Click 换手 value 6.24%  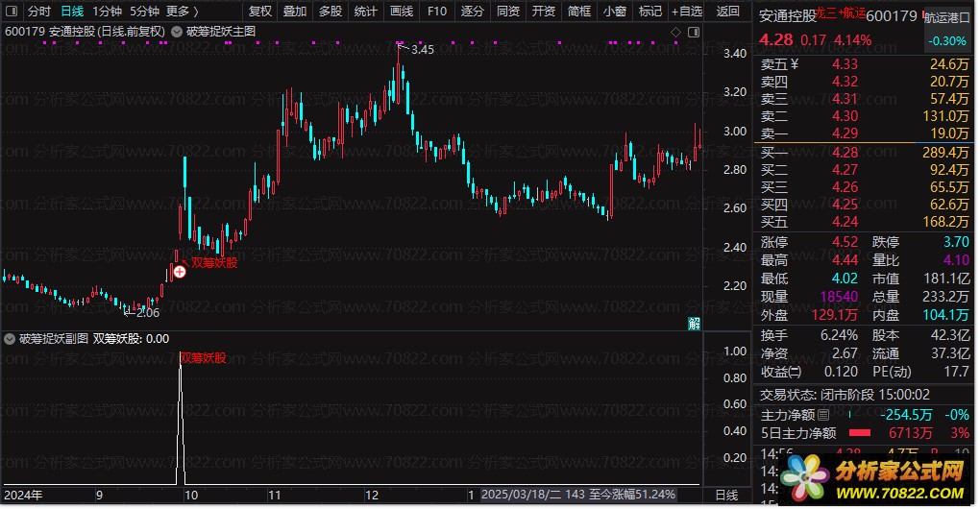(839, 335)
